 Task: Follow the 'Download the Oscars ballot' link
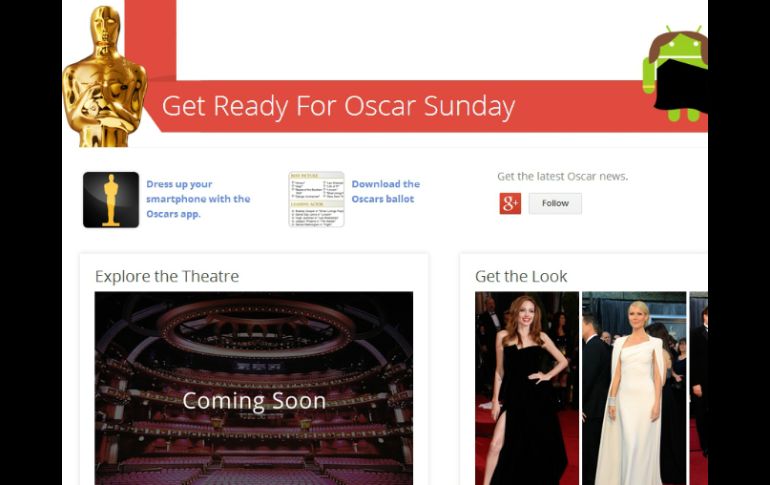(x=385, y=191)
